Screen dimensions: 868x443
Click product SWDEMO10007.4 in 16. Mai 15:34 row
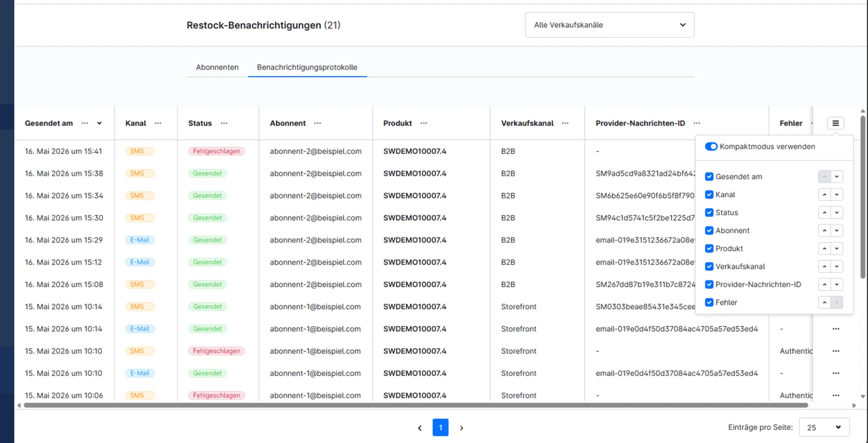coord(415,196)
